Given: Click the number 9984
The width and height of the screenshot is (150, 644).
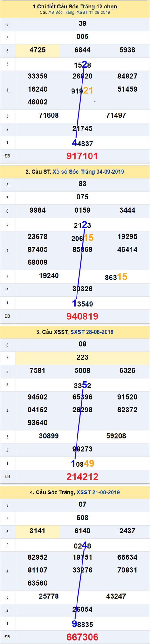Looking at the screenshot, I should [x=37, y=210].
